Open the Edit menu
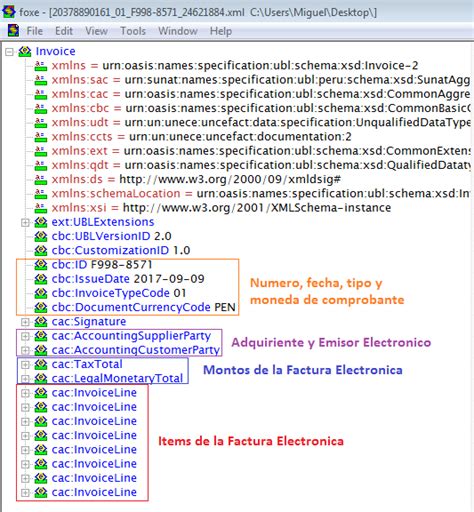The width and height of the screenshot is (474, 512). (64, 31)
